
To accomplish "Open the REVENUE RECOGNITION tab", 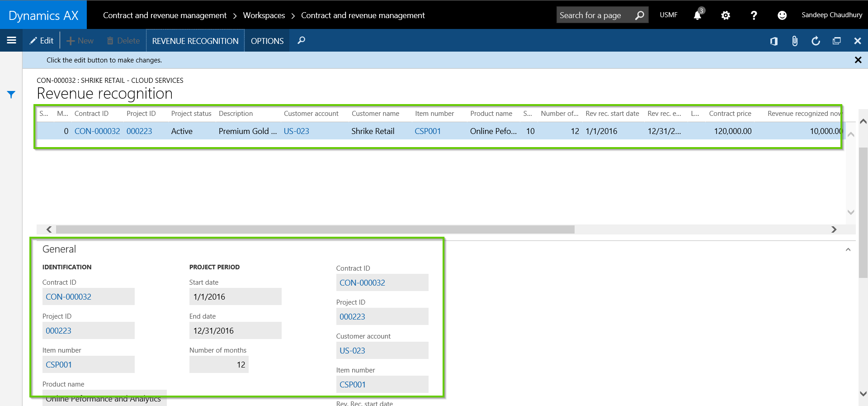I will pos(195,41).
